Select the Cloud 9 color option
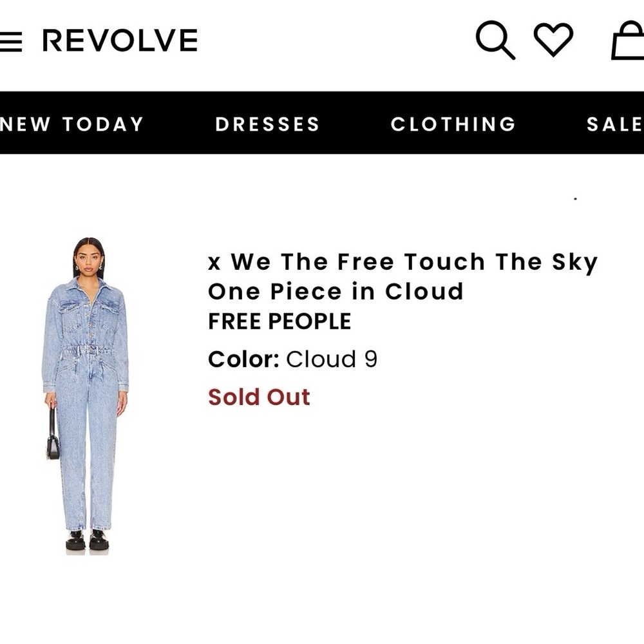This screenshot has height=644, width=644. 331,359
